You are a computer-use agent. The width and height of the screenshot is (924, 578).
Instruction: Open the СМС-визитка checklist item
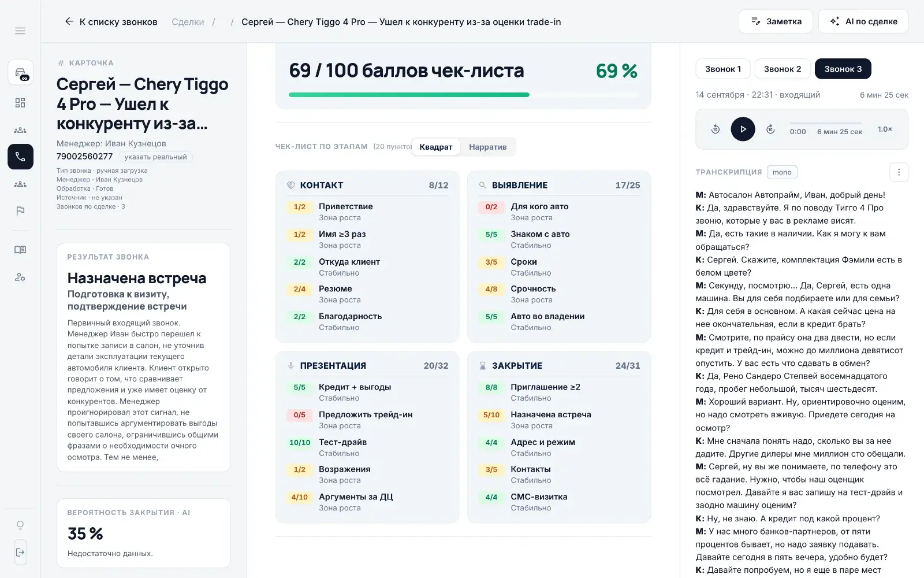[559, 502]
